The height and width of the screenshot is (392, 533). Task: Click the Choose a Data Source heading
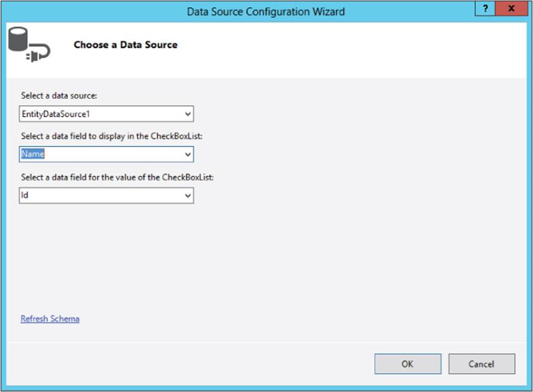point(126,45)
